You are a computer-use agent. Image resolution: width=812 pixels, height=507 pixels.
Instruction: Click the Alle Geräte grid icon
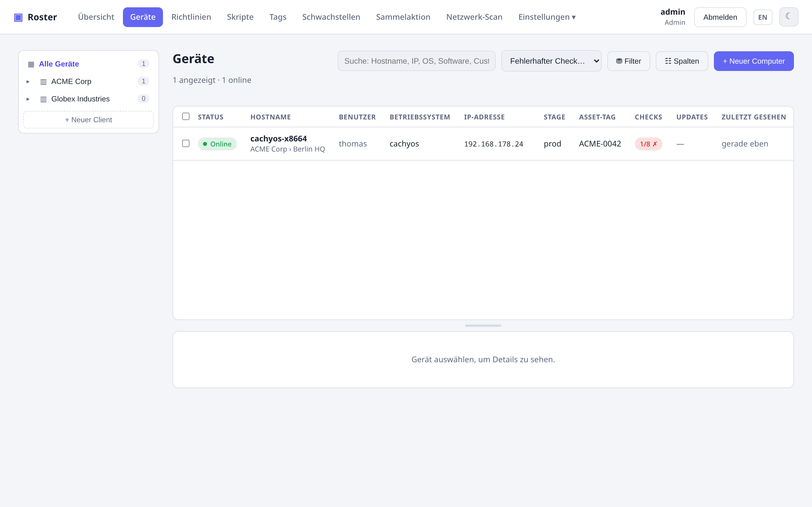tap(31, 64)
